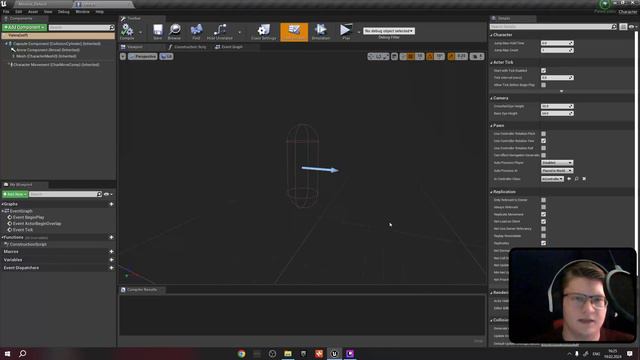Toggle Use Controller Rotation Yaw
Screen dimensions: 640x360
click(x=543, y=141)
